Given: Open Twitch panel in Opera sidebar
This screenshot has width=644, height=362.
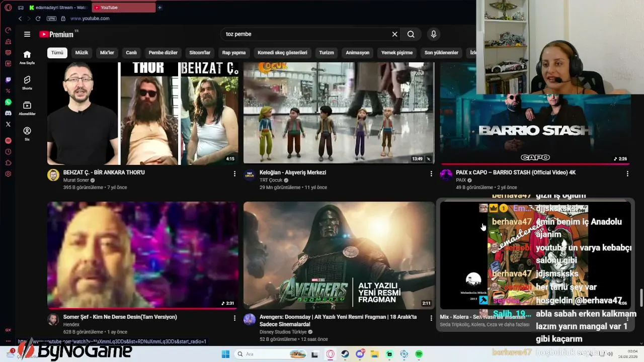Looking at the screenshot, I should 8,80.
